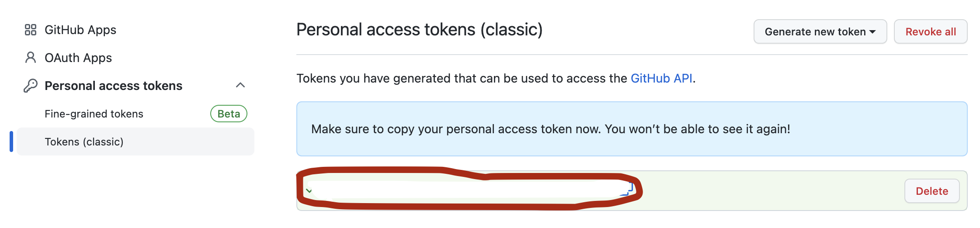This screenshot has width=980, height=228.
Task: Click the key icon beside Personal access tokens
Action: click(x=31, y=86)
